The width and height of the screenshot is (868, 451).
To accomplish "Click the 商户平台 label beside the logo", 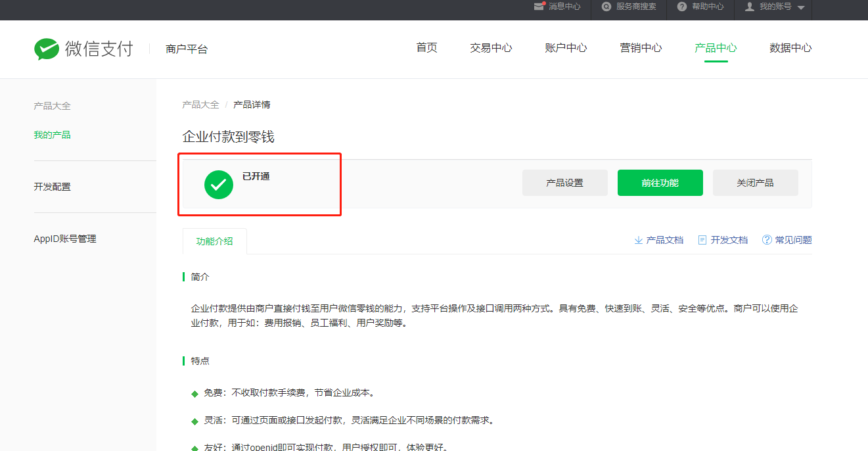I will 187,49.
